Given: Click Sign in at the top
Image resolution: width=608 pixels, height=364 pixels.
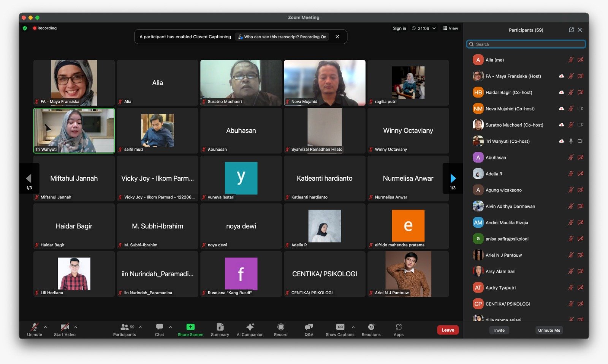Looking at the screenshot, I should tap(399, 28).
